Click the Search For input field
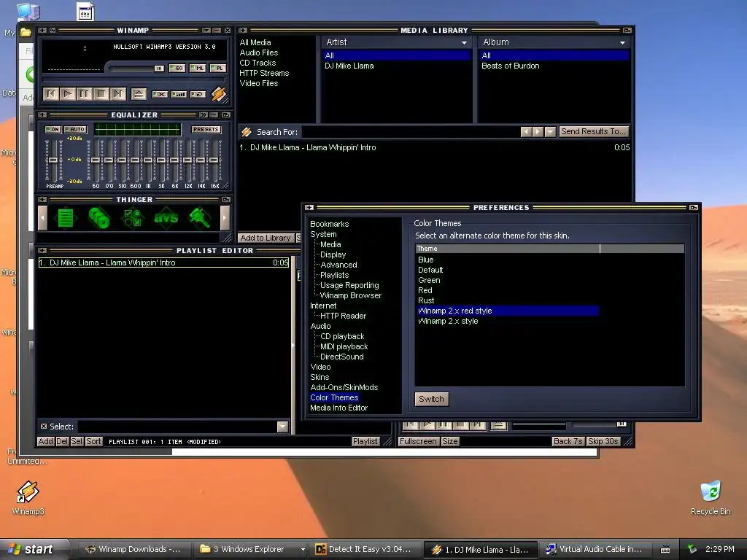This screenshot has width=747, height=560. 410,132
